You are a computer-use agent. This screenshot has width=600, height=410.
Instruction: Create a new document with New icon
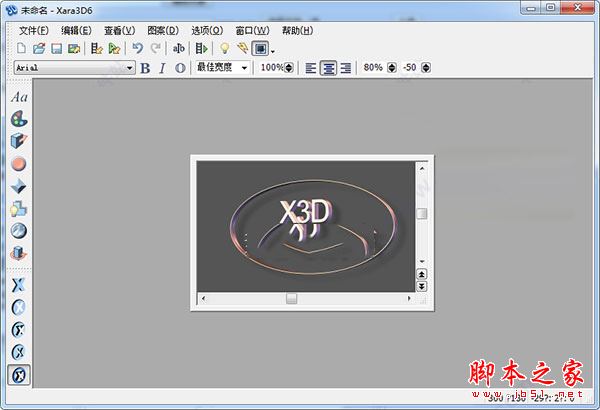tap(21, 48)
